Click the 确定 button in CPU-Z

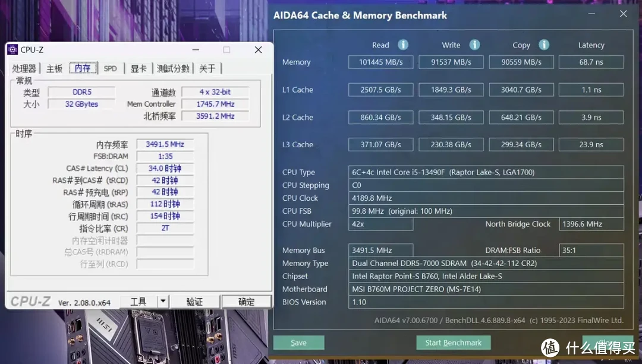click(x=247, y=302)
